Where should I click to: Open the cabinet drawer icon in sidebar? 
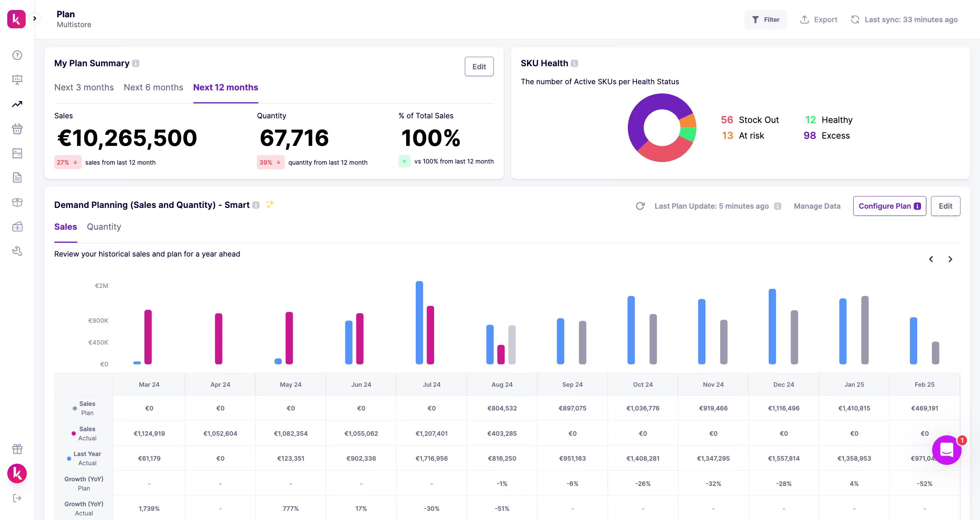tap(17, 153)
